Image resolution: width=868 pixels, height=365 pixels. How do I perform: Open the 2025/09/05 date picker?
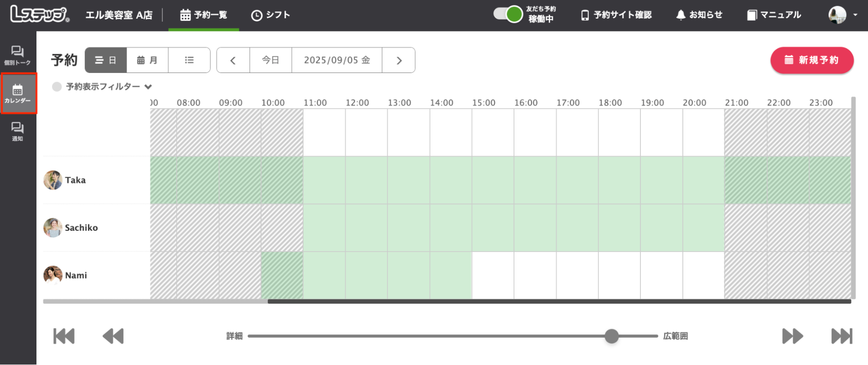coord(337,60)
